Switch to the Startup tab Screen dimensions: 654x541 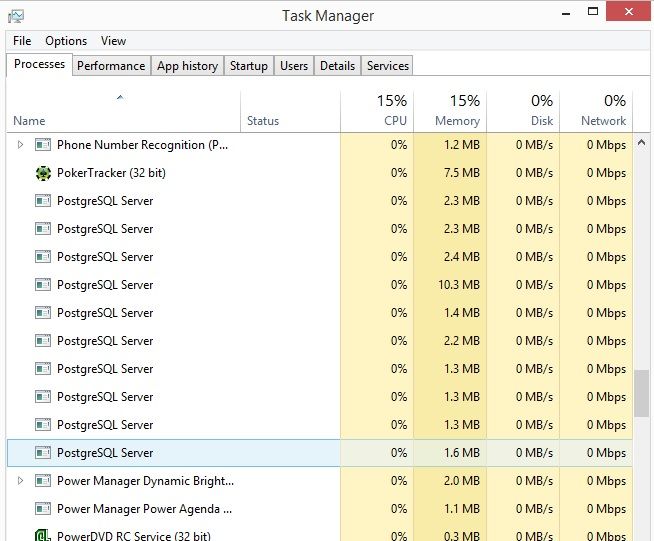coord(248,66)
